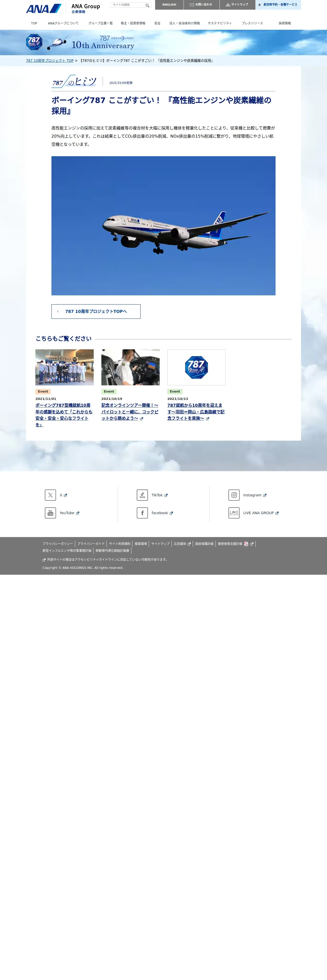Click the Instagram social icon
The width and height of the screenshot is (327, 980).
[234, 495]
